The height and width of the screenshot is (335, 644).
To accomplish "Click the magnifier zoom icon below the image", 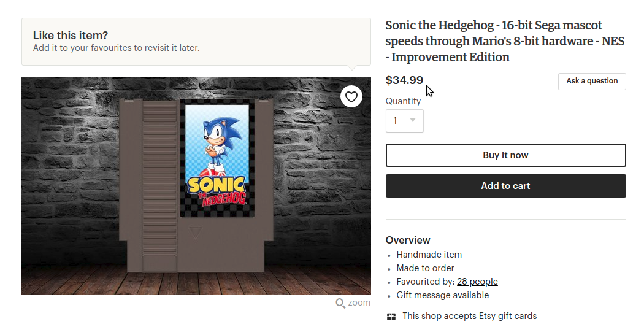I will coord(340,303).
